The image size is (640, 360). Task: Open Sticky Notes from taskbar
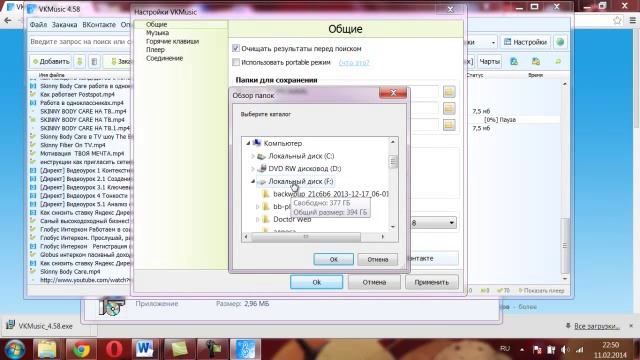click(178, 349)
